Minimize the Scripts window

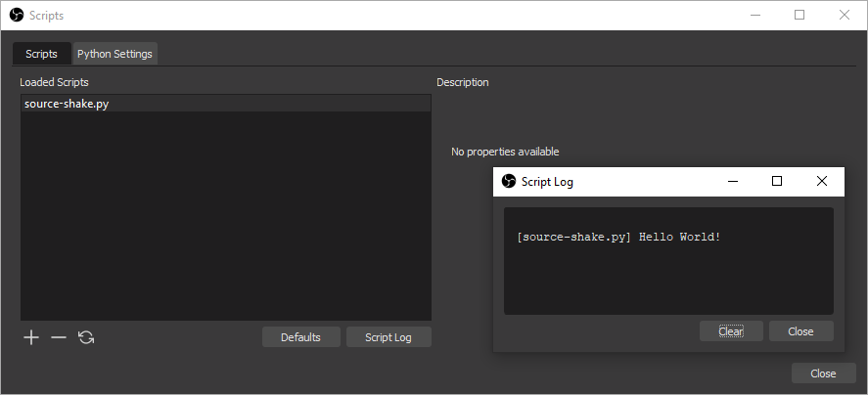[x=754, y=16]
